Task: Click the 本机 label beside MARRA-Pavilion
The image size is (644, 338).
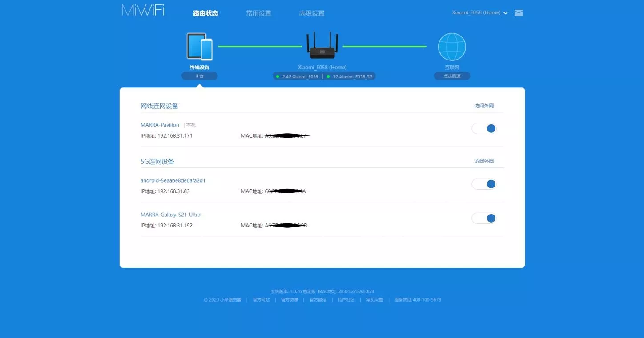Action: 191,125
